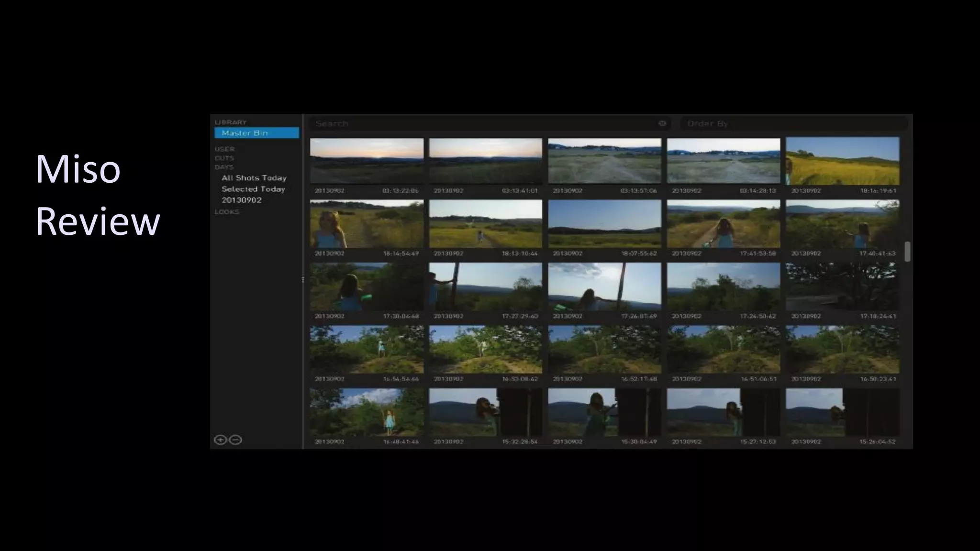Expand the CUTS section in the sidebar
Screen dimensions: 980x551
point(224,158)
